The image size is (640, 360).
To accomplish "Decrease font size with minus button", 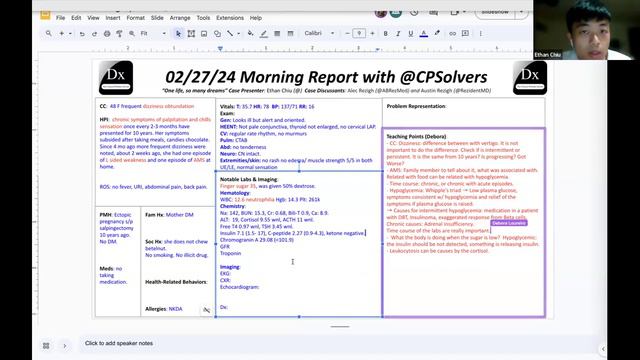I will (347, 33).
